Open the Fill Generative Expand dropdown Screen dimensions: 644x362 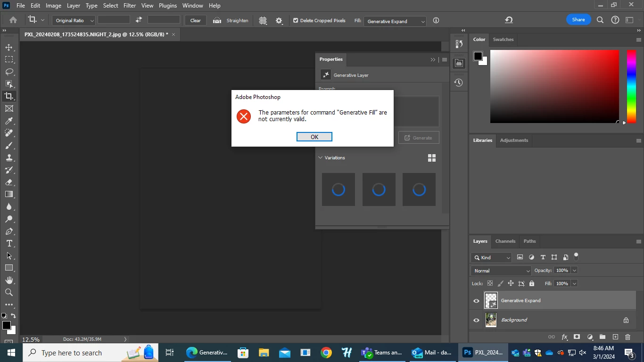[395, 21]
